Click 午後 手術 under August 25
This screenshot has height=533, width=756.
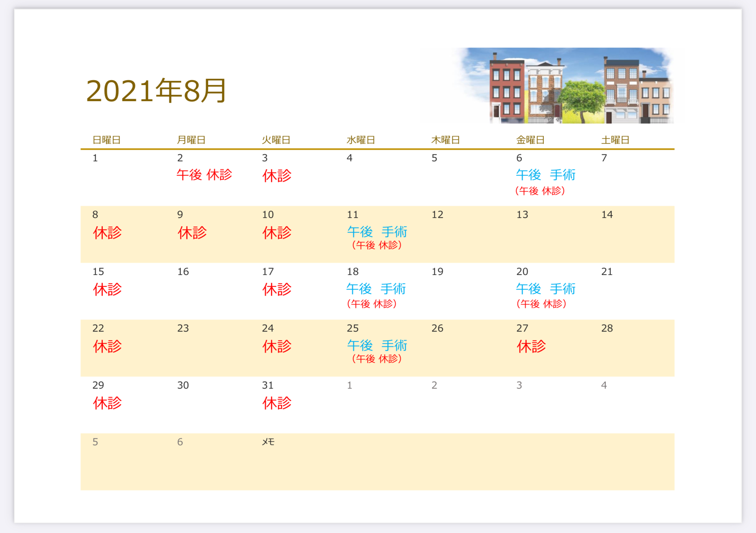pos(377,345)
